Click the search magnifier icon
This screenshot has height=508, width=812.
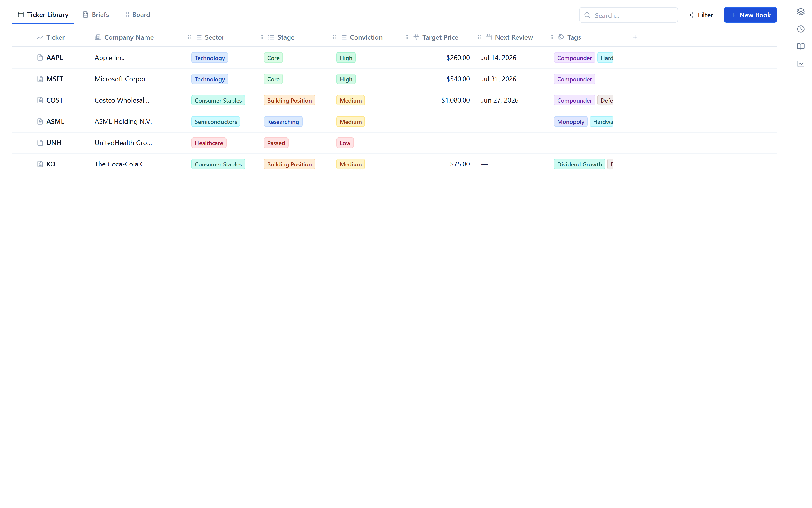(587, 15)
